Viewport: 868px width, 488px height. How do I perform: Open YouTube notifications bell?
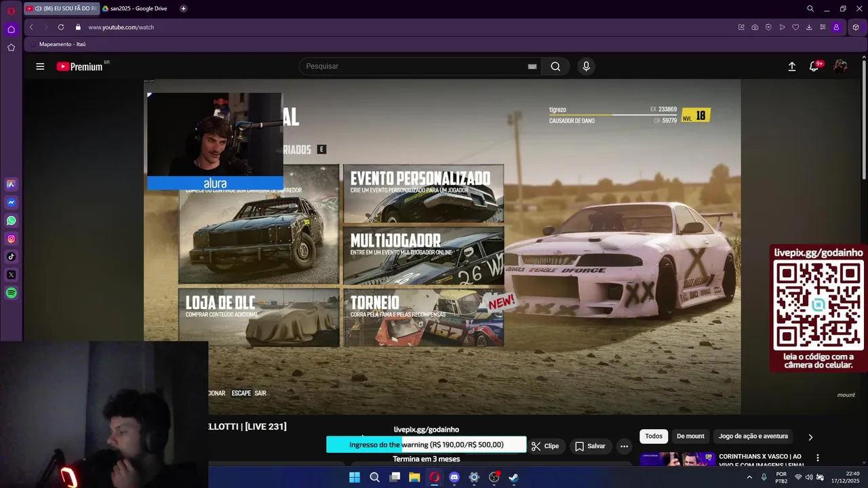click(814, 66)
